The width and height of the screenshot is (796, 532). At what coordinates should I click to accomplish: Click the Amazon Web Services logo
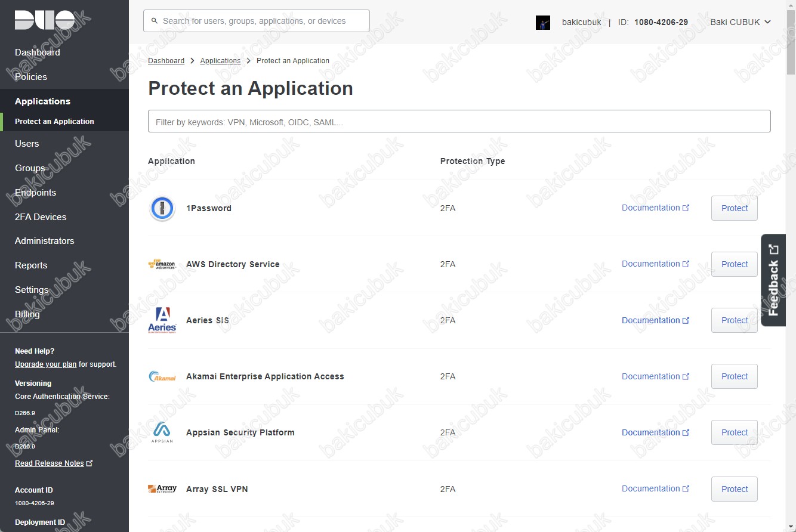coord(162,264)
